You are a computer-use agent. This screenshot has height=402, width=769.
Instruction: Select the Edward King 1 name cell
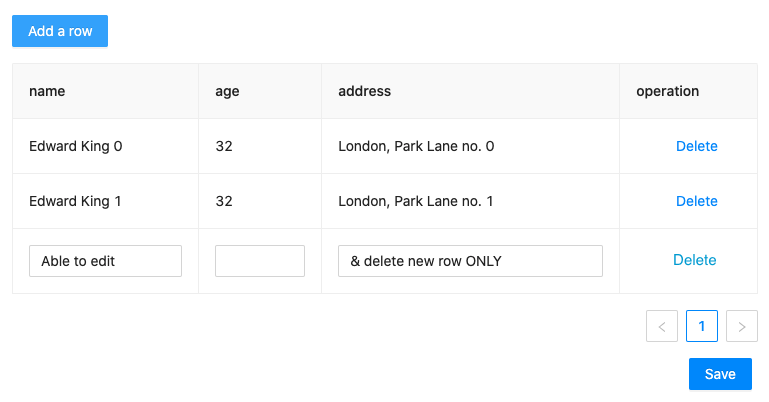click(76, 201)
